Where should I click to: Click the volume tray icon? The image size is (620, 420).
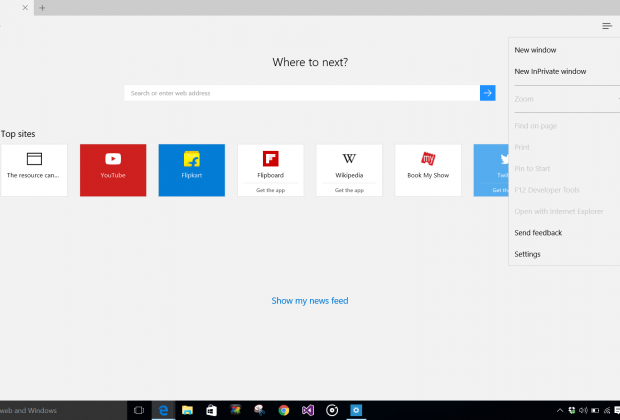[583, 411]
